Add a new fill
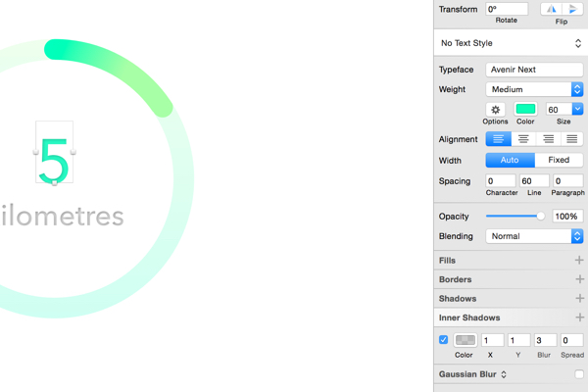Image resolution: width=588 pixels, height=392 pixels. pyautogui.click(x=579, y=260)
